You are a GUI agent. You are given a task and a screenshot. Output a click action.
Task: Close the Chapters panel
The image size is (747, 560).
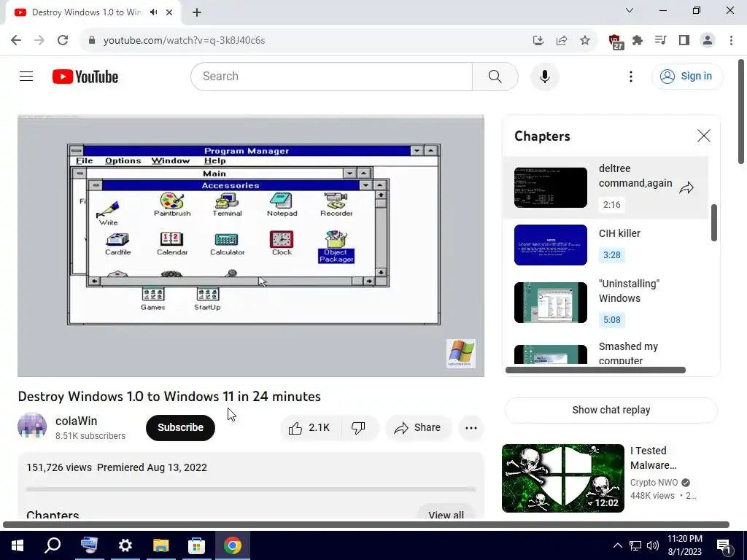[x=704, y=136]
